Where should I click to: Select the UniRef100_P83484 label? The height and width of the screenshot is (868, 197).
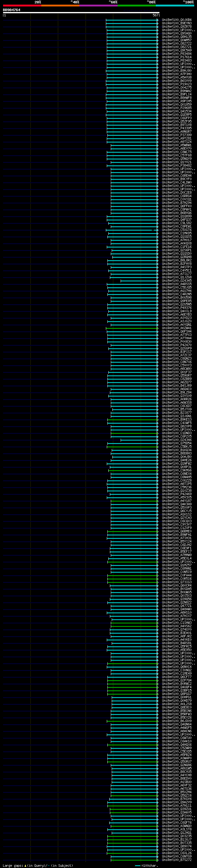[x=177, y=54]
